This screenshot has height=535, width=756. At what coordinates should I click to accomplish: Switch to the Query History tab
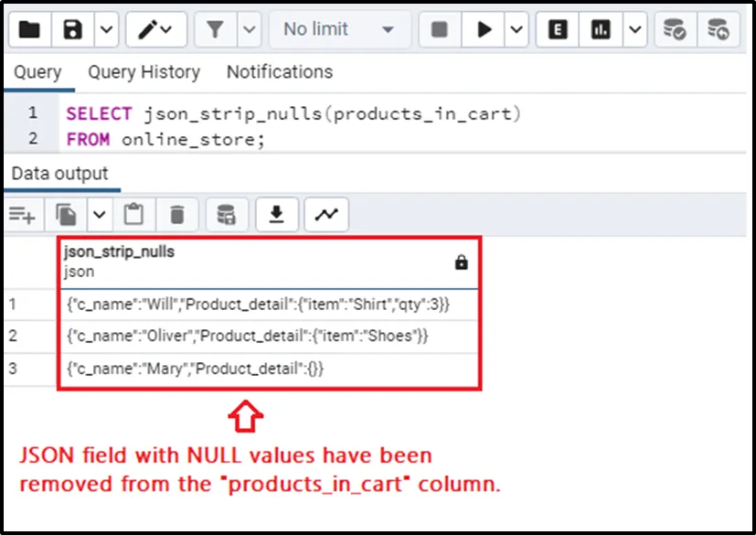(144, 71)
